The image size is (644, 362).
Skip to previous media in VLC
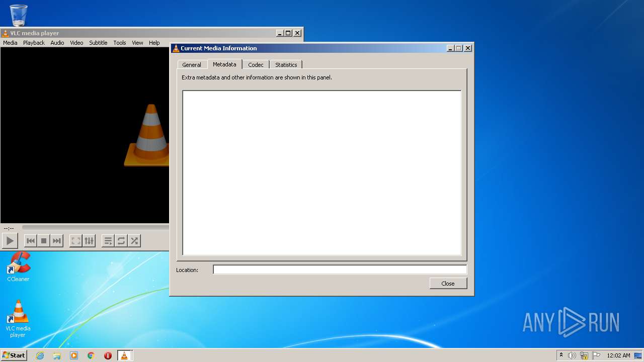(x=31, y=241)
